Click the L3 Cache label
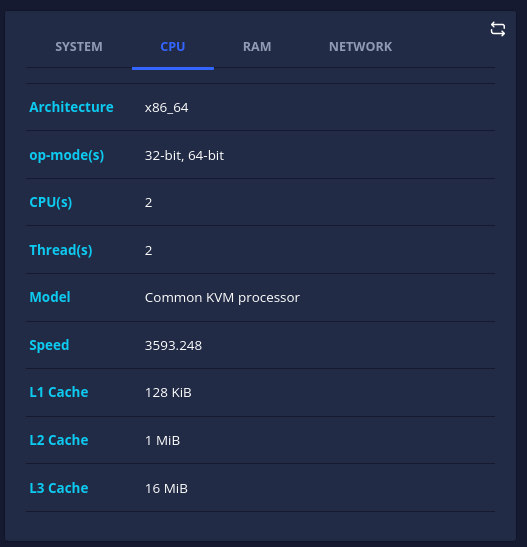Screen dimensions: 527x547 (x=59, y=488)
